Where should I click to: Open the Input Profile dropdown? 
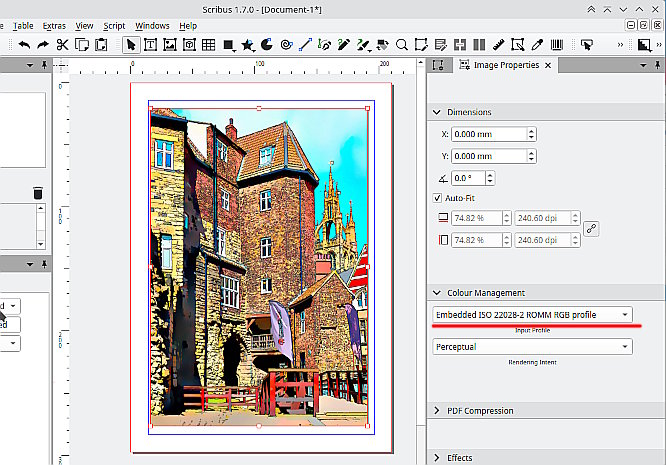click(x=533, y=315)
